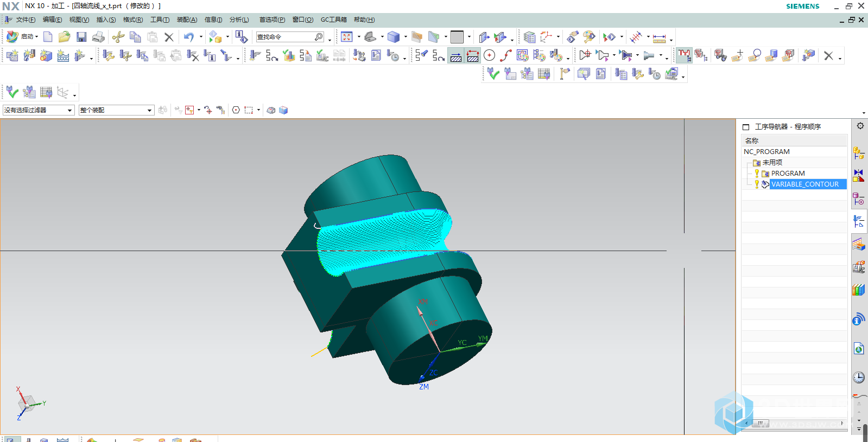Click the Create Geometry icon
This screenshot has height=442, width=868.
coord(46,55)
